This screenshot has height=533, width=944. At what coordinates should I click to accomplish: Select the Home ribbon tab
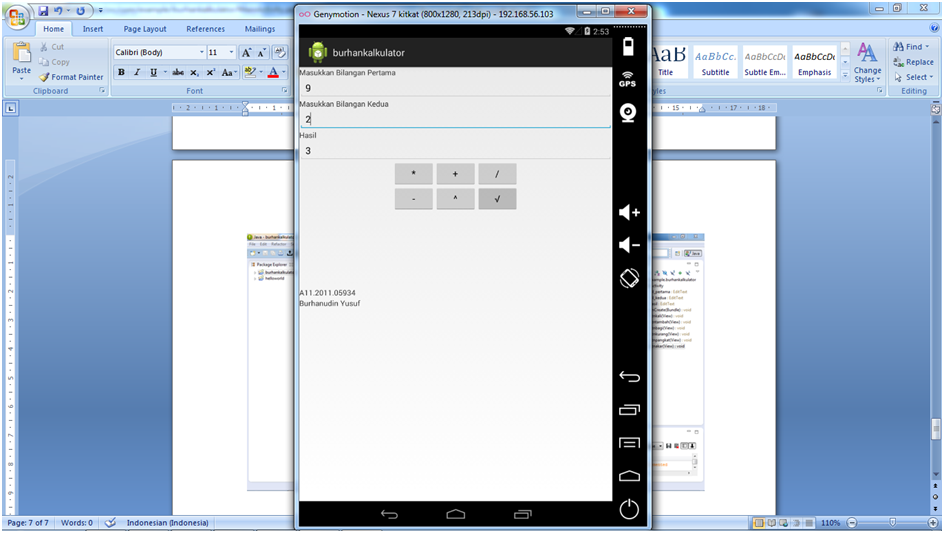pos(53,29)
